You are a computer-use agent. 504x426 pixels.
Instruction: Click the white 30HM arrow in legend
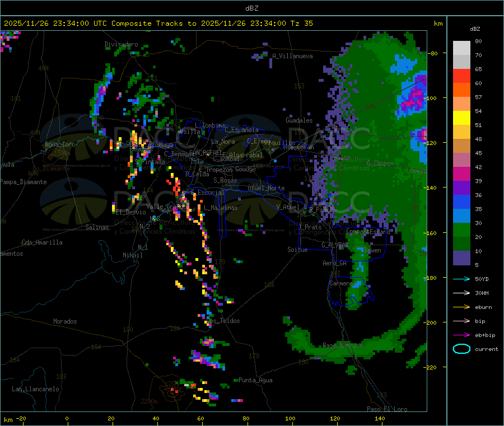[x=461, y=293]
